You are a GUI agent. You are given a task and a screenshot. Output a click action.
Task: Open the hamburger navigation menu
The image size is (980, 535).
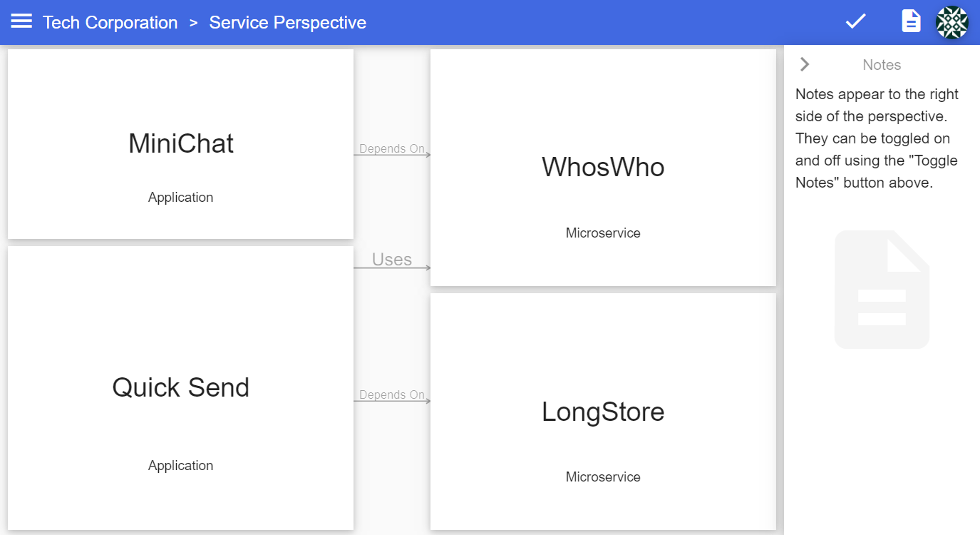pyautogui.click(x=21, y=21)
